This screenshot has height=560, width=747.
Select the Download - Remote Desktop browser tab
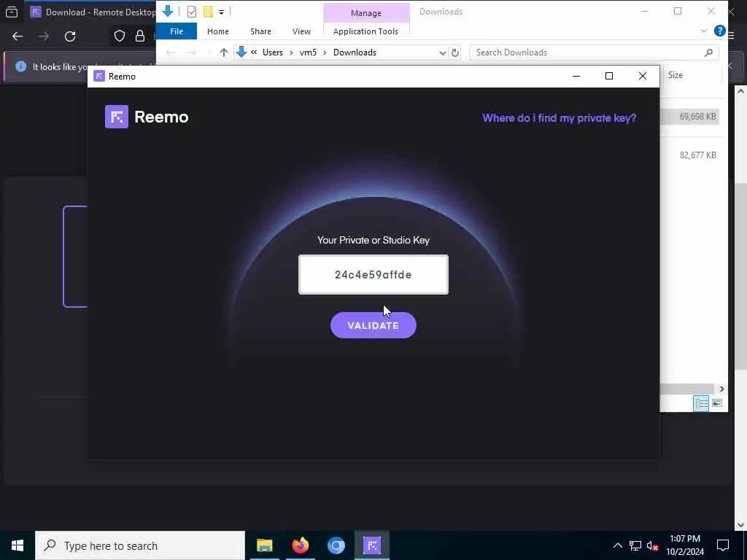point(91,12)
